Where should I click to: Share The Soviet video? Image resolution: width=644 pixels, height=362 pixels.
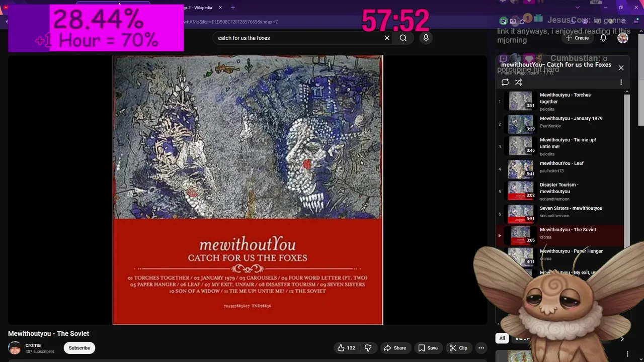pyautogui.click(x=394, y=348)
